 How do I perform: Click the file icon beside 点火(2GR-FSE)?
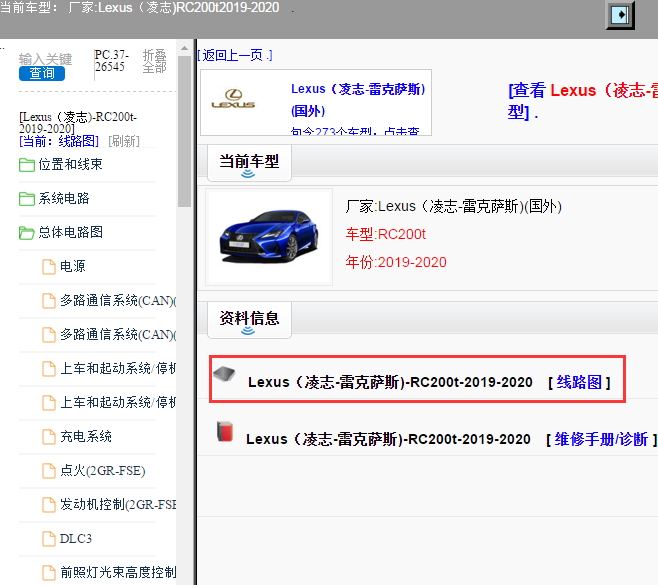(49, 471)
